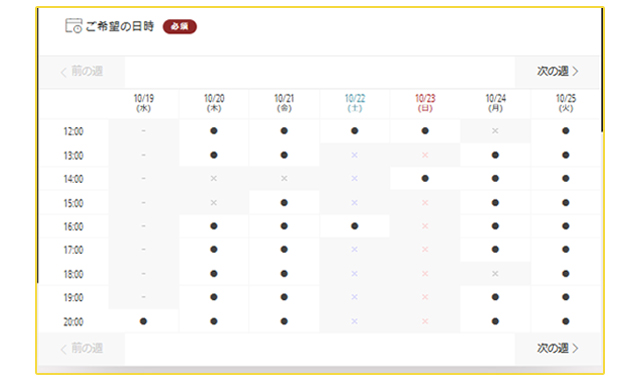Select the 19:00 slot on 10/24

(x=495, y=297)
